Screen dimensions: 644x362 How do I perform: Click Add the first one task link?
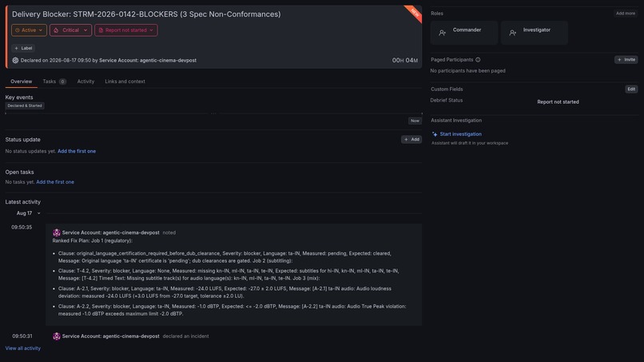tap(55, 182)
